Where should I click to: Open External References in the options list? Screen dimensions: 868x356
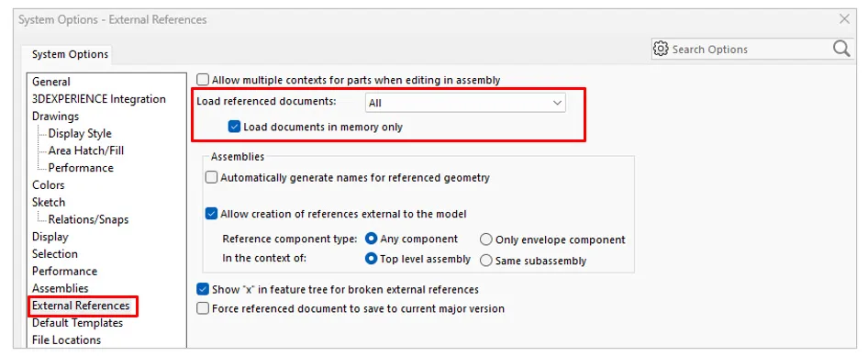81,306
